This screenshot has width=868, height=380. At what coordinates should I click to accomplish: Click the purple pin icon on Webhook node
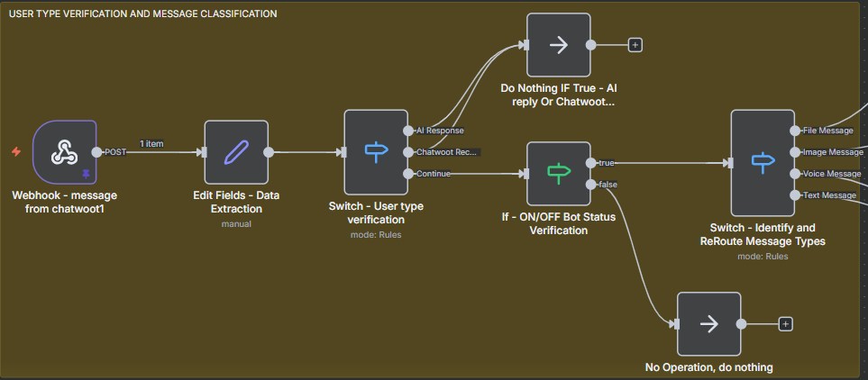[87, 173]
